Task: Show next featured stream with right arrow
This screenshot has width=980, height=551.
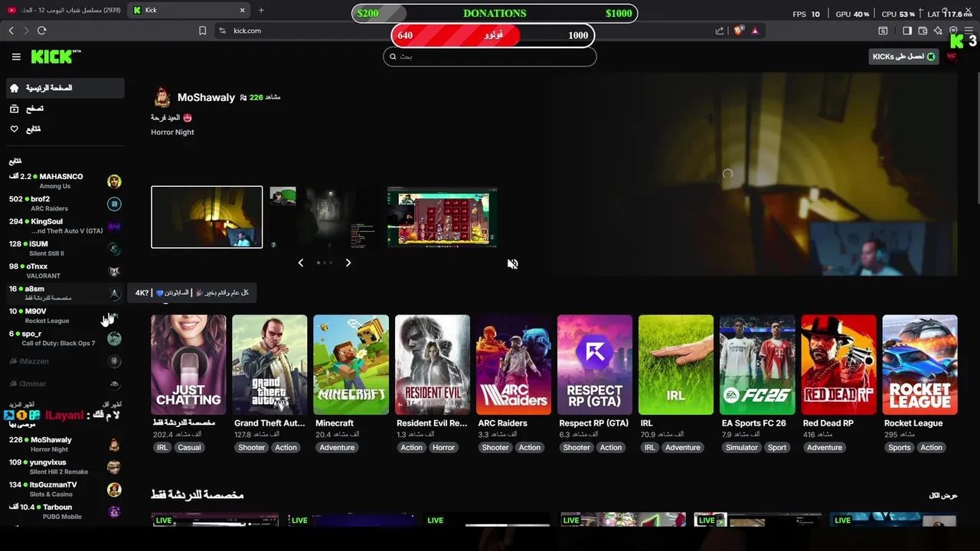Action: [x=348, y=262]
